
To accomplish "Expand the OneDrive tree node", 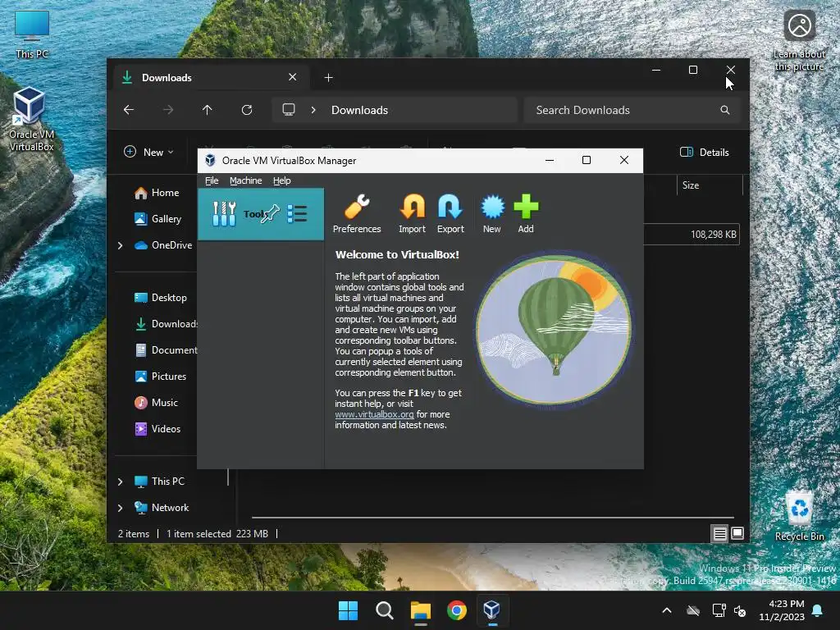I will pos(121,245).
